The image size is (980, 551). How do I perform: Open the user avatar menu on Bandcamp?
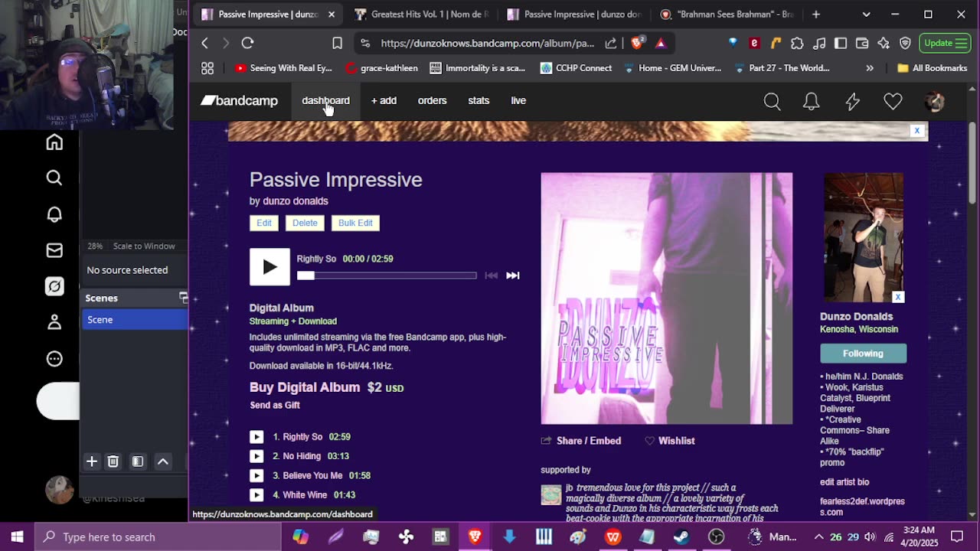coord(935,101)
